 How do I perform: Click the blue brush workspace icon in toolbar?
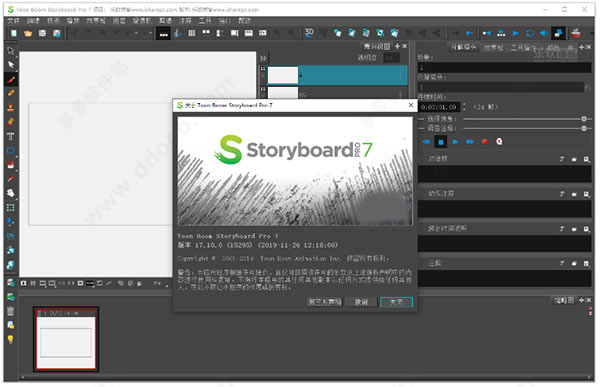tap(178, 33)
